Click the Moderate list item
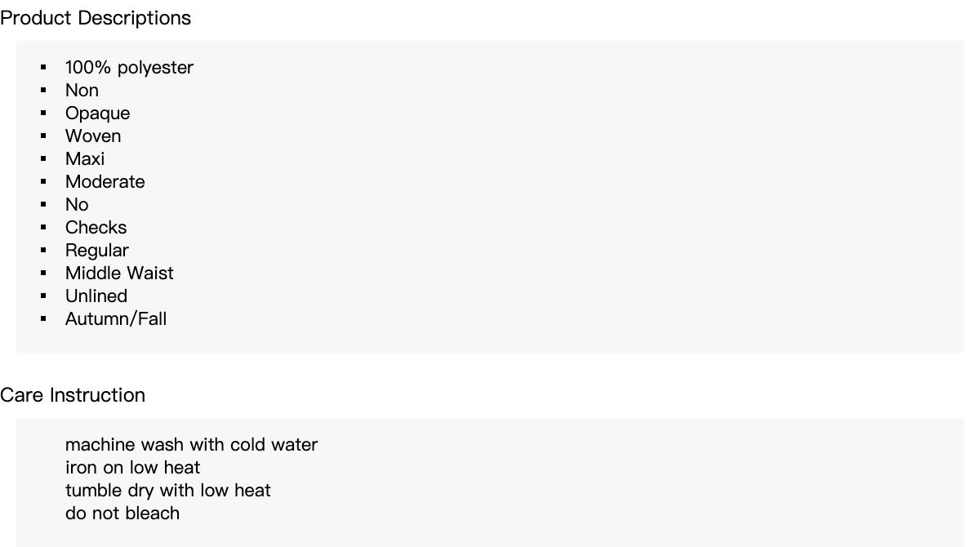This screenshot has height=547, width=980. [105, 182]
